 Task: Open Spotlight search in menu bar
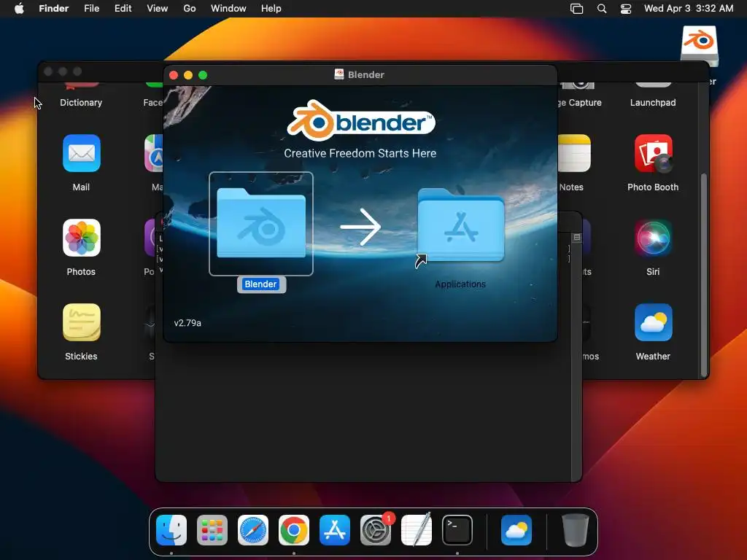[x=602, y=9]
